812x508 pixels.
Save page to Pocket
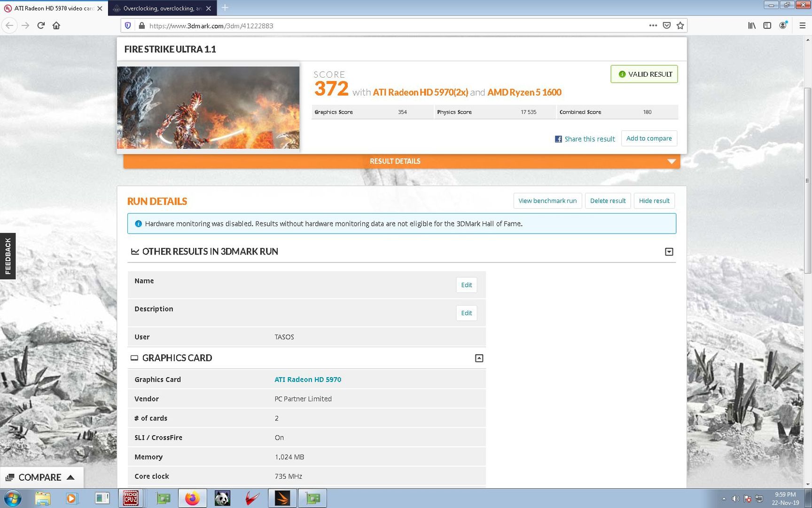[666, 25]
